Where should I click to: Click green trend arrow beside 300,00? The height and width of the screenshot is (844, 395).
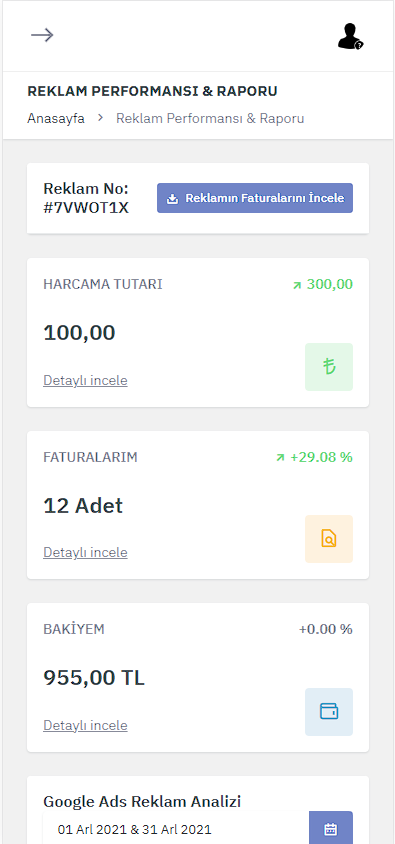[x=297, y=285]
